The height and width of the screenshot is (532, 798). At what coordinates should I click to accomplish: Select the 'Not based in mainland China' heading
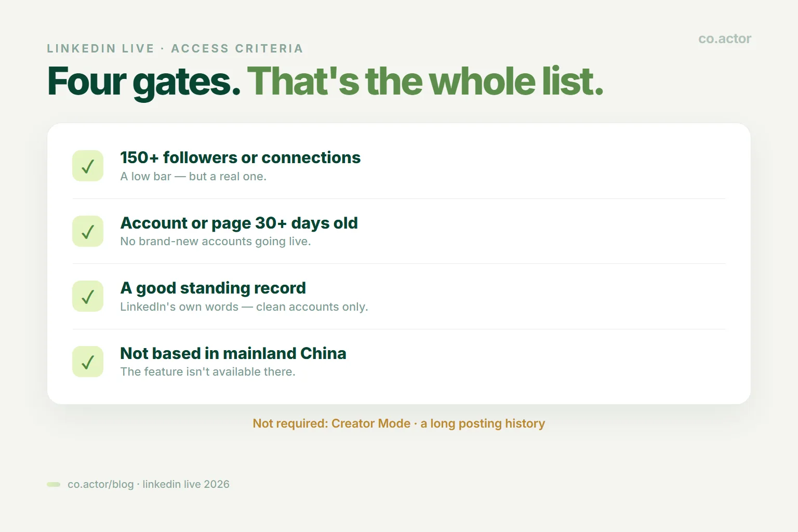click(233, 353)
